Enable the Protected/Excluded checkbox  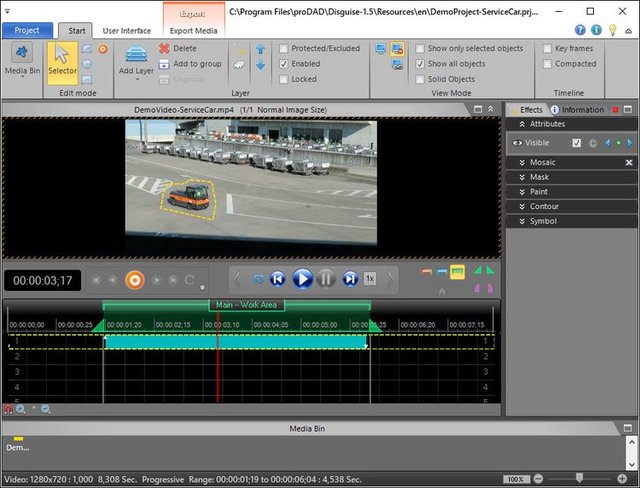tap(285, 48)
